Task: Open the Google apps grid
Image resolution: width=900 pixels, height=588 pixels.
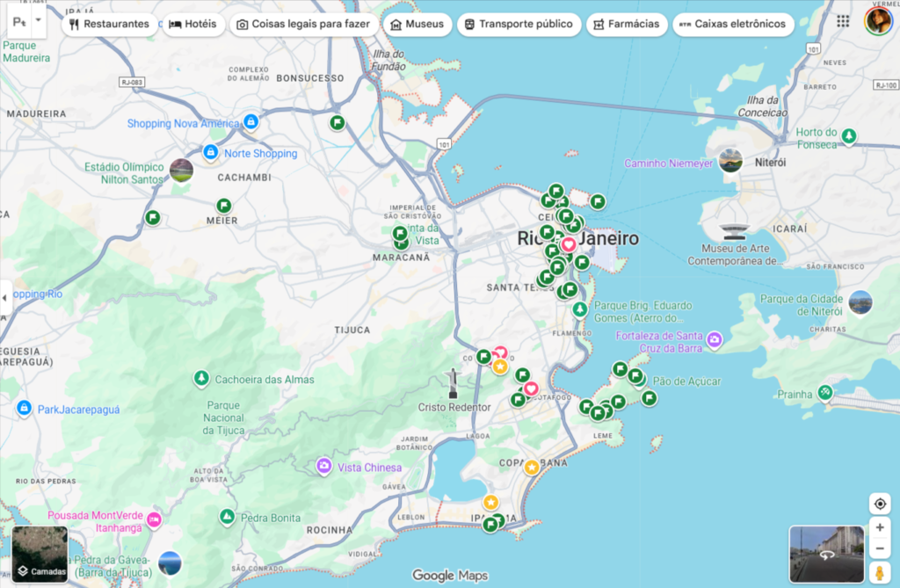Action: (x=843, y=22)
